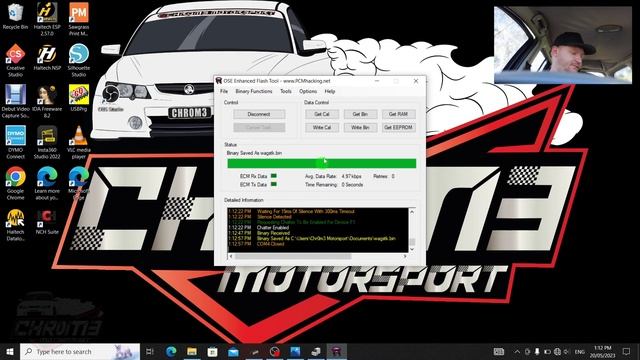The width and height of the screenshot is (640, 360).
Task: Open IDA Freeware 8.2 shortcut
Action: (x=47, y=101)
